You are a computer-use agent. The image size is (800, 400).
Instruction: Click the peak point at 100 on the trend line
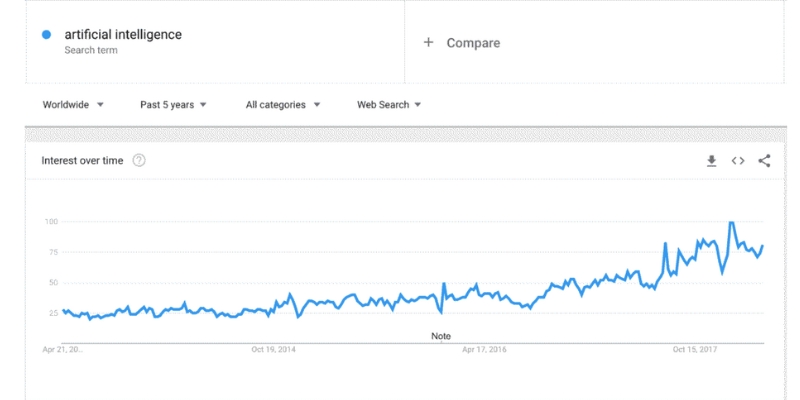coord(732,222)
